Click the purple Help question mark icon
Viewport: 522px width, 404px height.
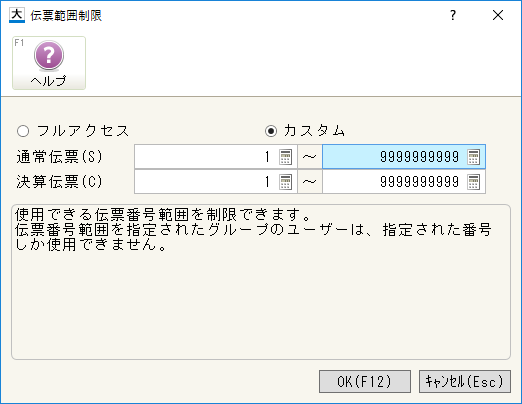pos(49,55)
